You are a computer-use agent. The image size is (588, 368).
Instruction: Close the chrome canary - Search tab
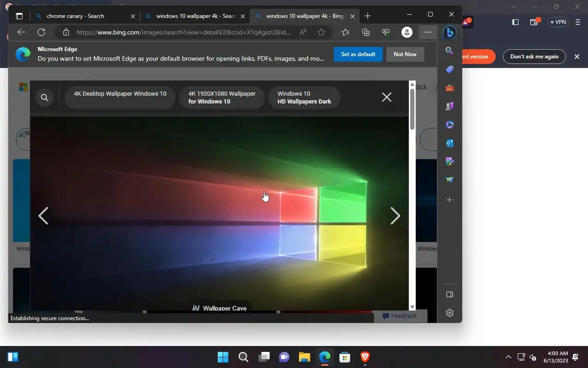point(133,16)
